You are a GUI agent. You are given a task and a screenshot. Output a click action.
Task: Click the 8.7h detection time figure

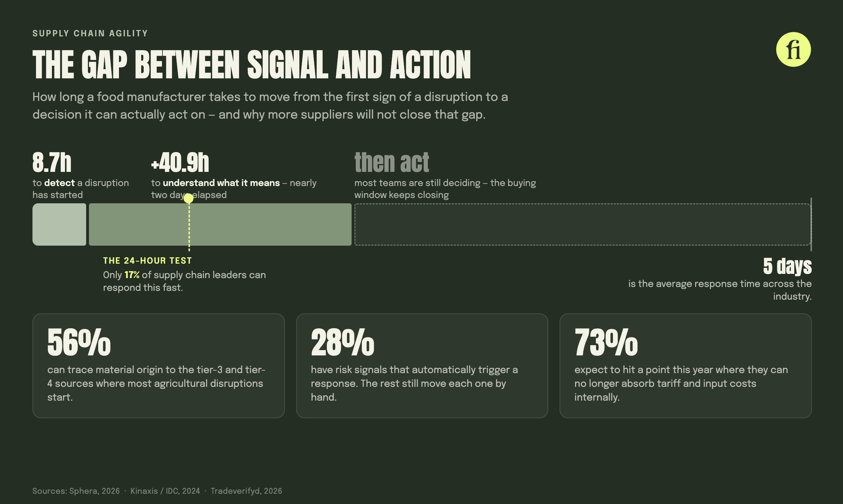coord(52,163)
